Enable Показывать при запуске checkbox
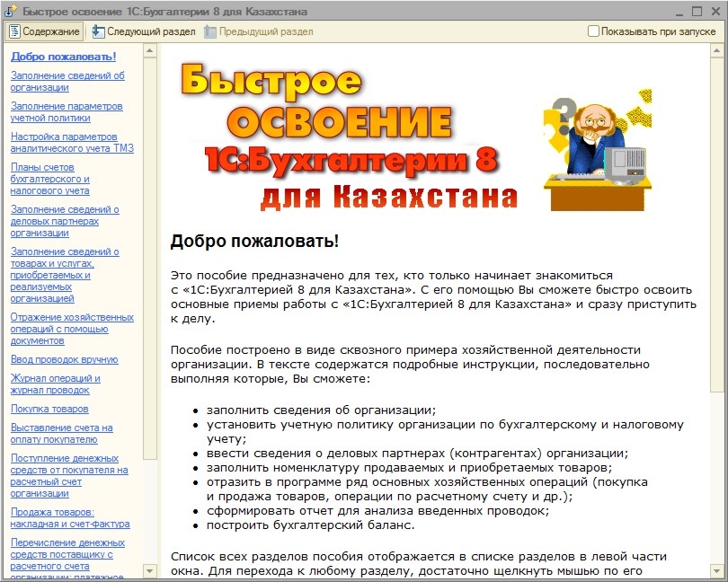Screen dimensions: 728x582 click(593, 31)
